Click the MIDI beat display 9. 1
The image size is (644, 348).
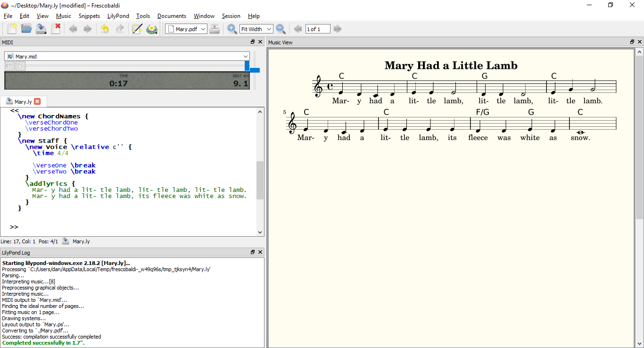[x=241, y=83]
